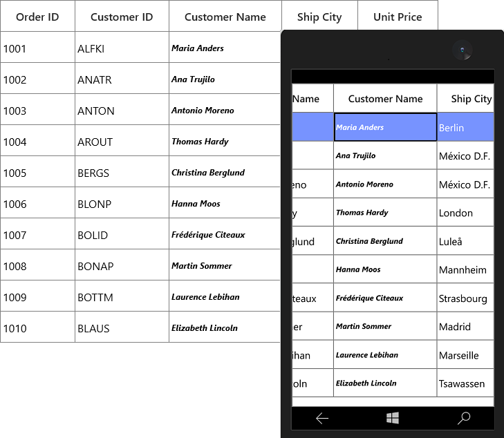
Task: Tap the phone's back arrow icon
Action: [322, 418]
